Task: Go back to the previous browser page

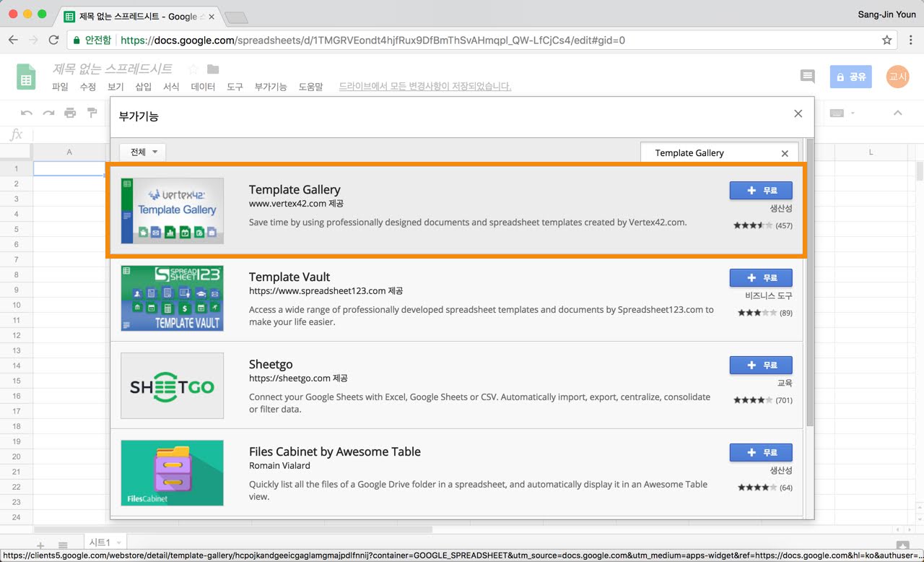Action: [x=13, y=40]
